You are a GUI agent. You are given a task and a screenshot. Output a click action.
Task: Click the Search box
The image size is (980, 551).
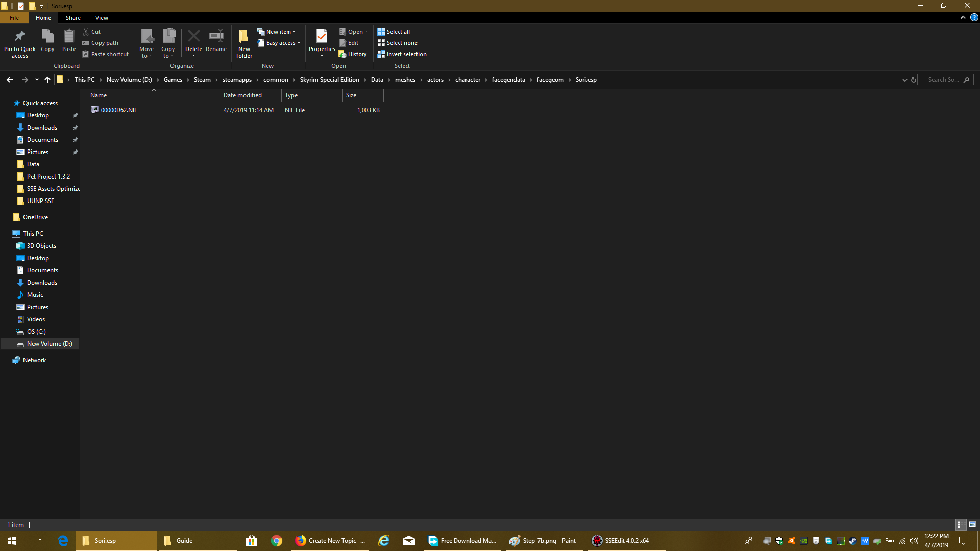(948, 80)
